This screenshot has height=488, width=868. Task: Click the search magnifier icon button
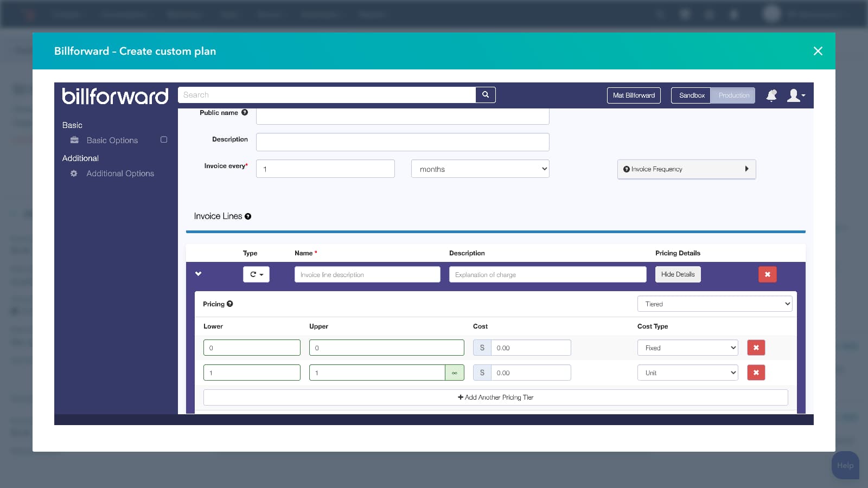click(486, 95)
